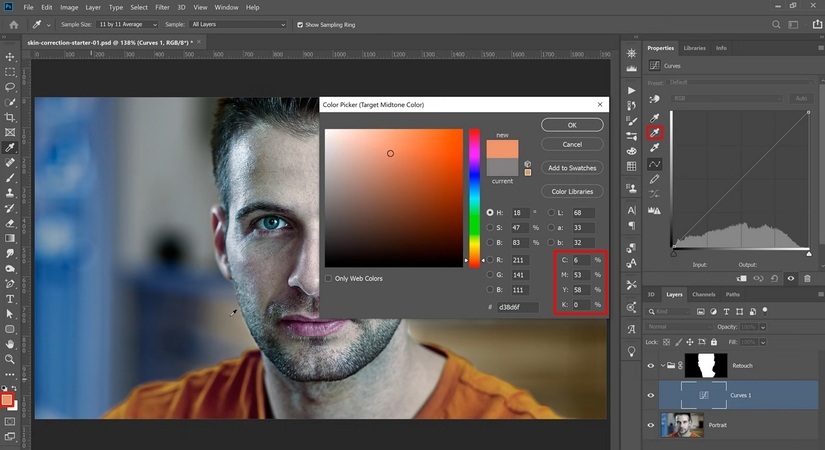Switch to the Channels tab
The height and width of the screenshot is (450, 825).
tap(704, 294)
